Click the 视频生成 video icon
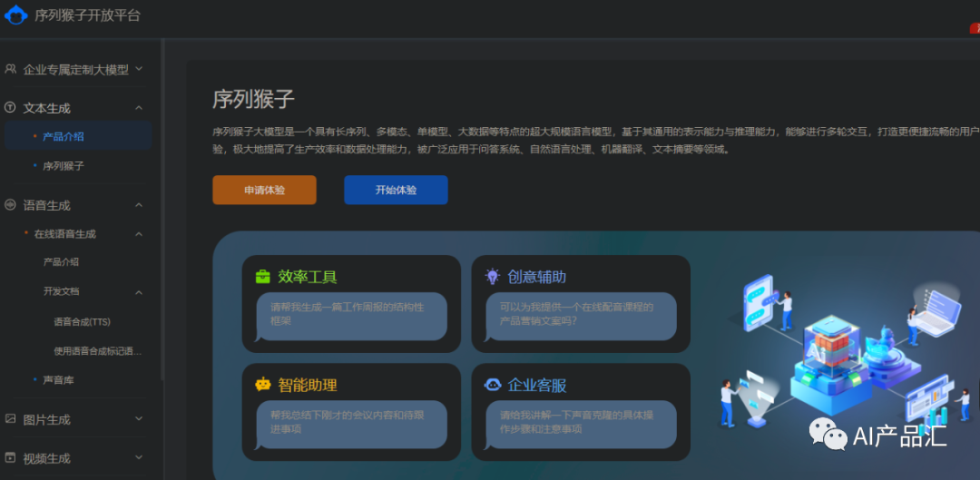 click(11, 458)
